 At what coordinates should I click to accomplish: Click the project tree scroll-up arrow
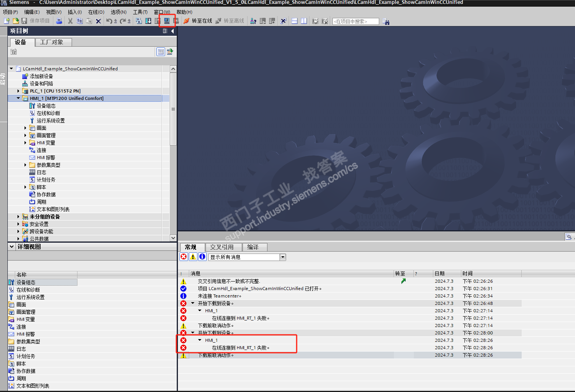pos(173,69)
